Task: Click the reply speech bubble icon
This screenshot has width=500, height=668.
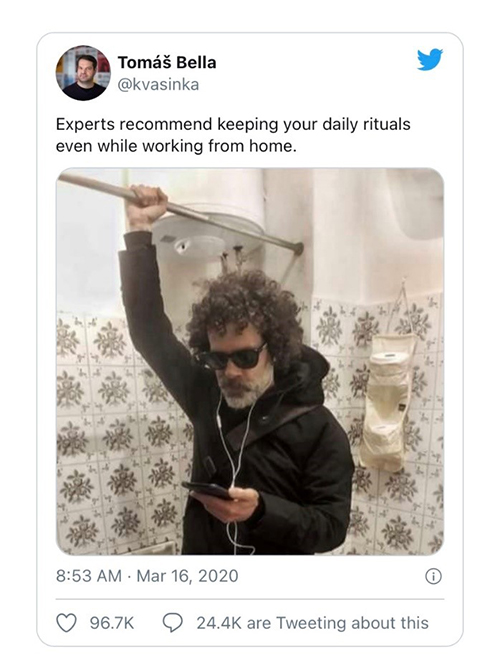Action: 172,623
